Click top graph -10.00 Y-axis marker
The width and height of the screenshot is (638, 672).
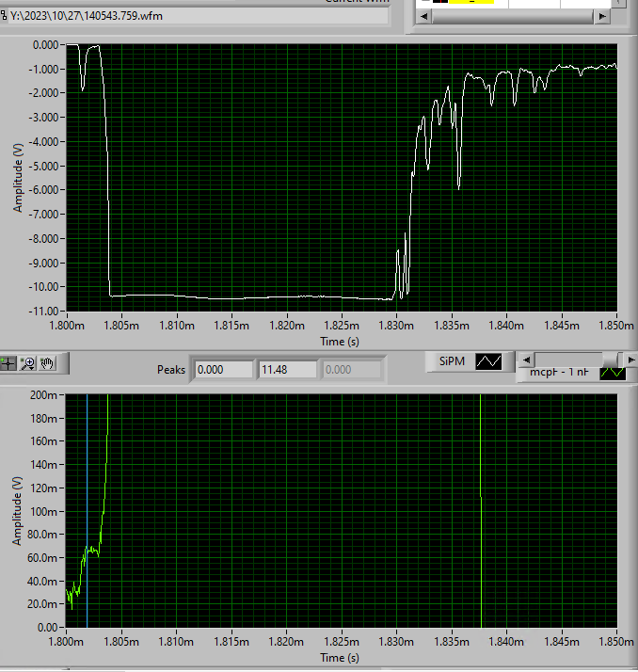pyautogui.click(x=43, y=286)
